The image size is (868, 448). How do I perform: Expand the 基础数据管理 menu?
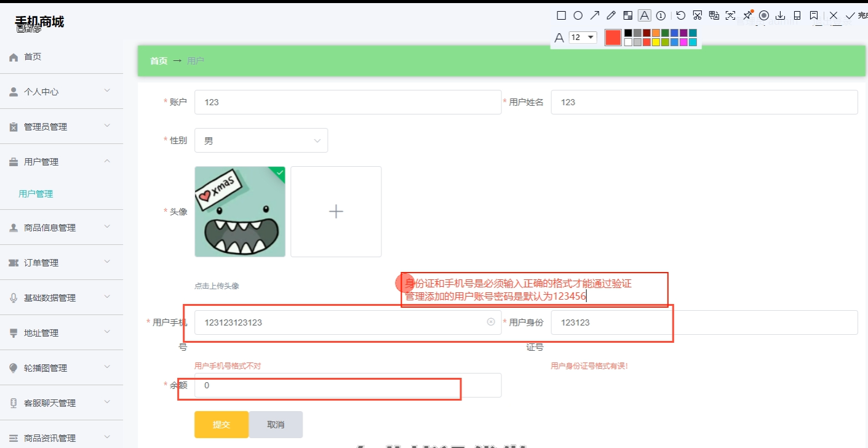62,298
